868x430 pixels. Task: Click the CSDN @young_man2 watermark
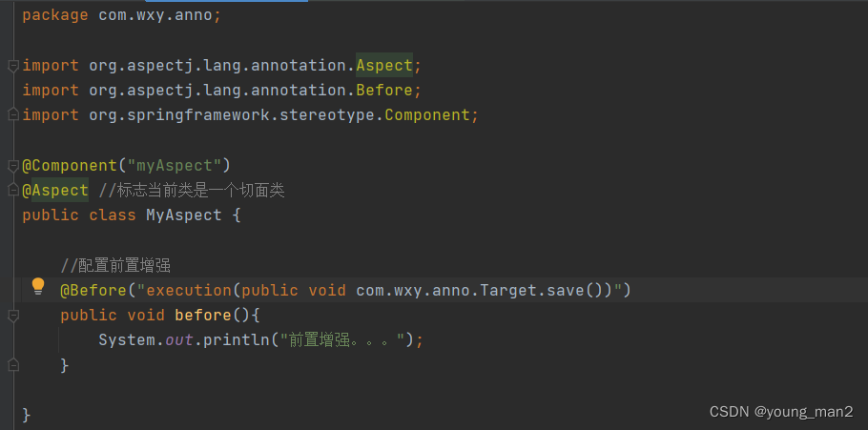click(x=781, y=412)
